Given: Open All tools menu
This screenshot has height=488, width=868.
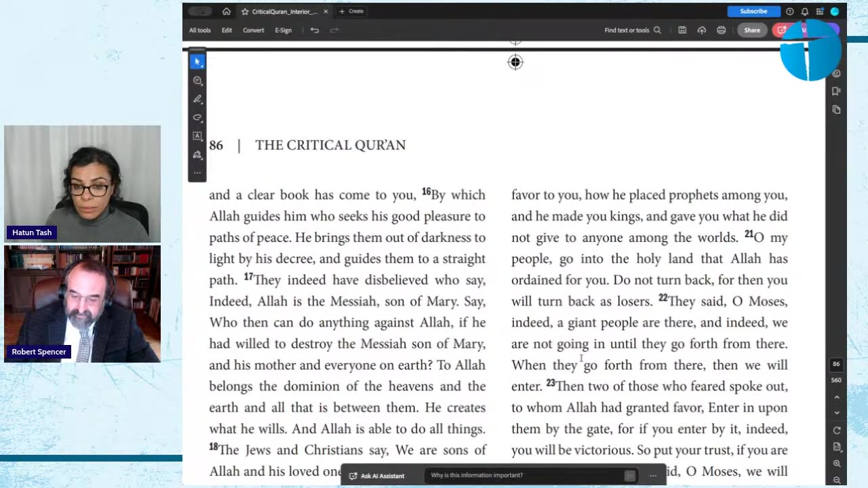Looking at the screenshot, I should coord(199,30).
